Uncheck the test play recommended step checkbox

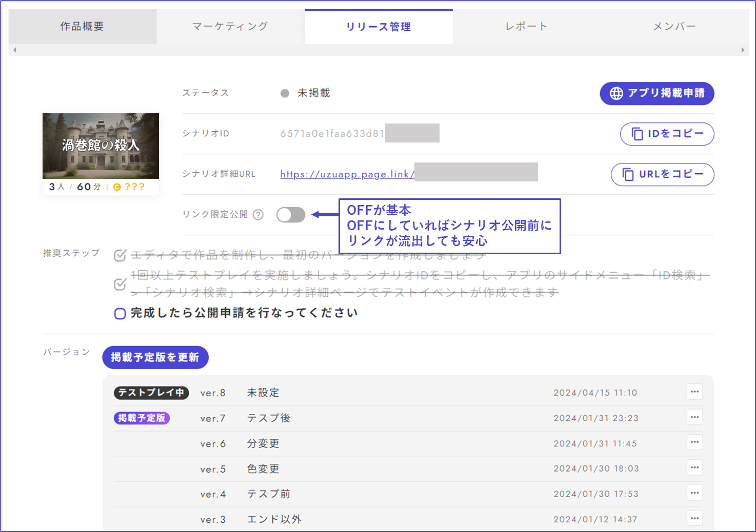coord(120,284)
